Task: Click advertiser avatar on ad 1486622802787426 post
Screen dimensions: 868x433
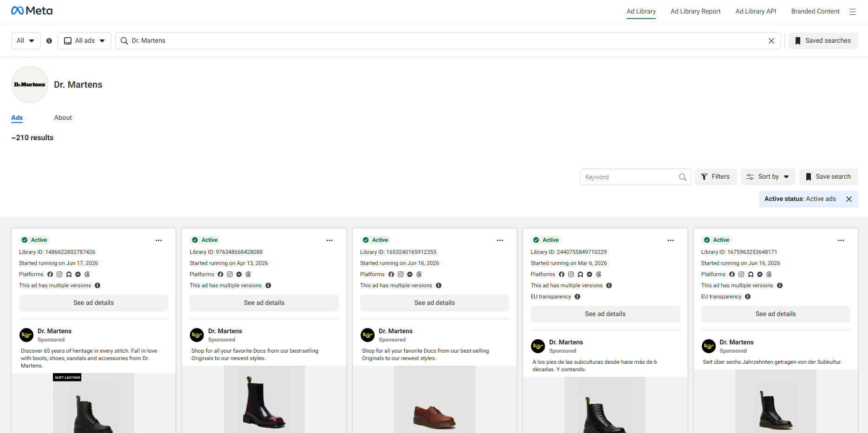Action: (x=26, y=335)
